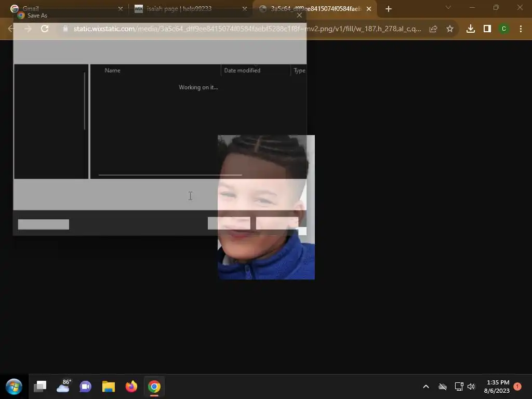This screenshot has height=399, width=532.
Task: Click the OneDrive cloud tray icon
Action: (443, 387)
